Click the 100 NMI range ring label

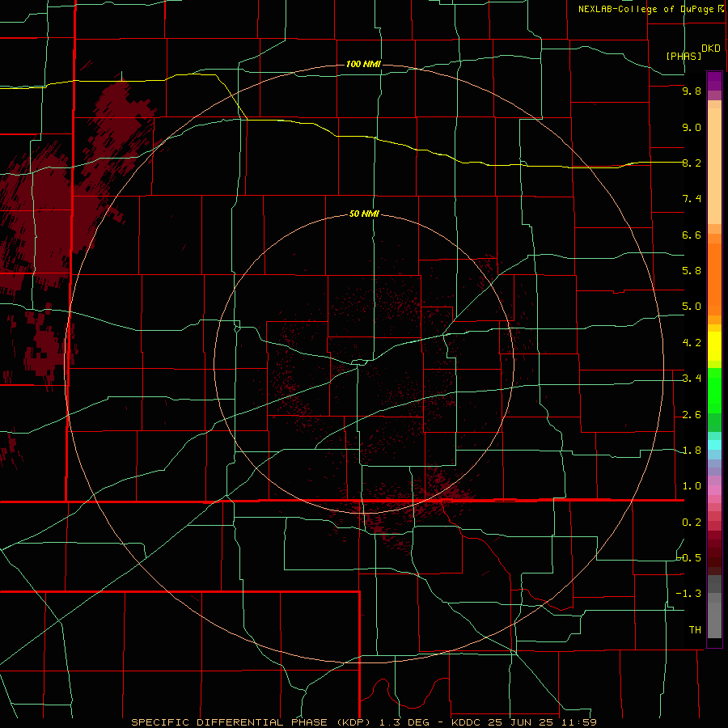point(363,64)
